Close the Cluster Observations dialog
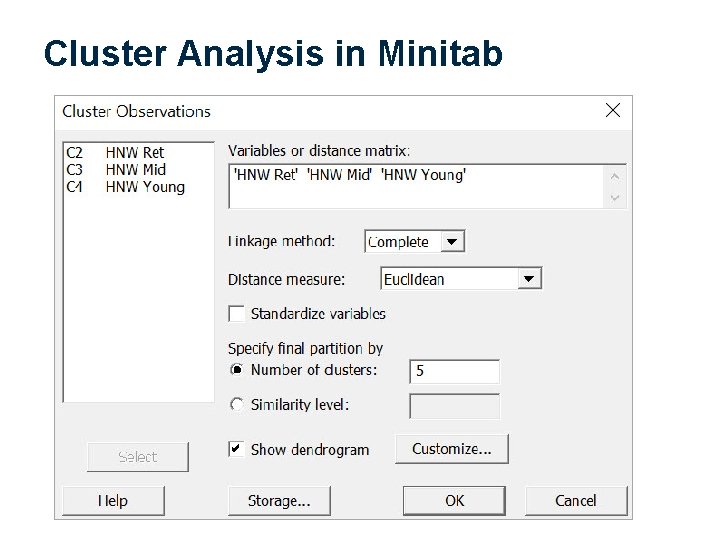The height and width of the screenshot is (540, 720). tap(613, 110)
